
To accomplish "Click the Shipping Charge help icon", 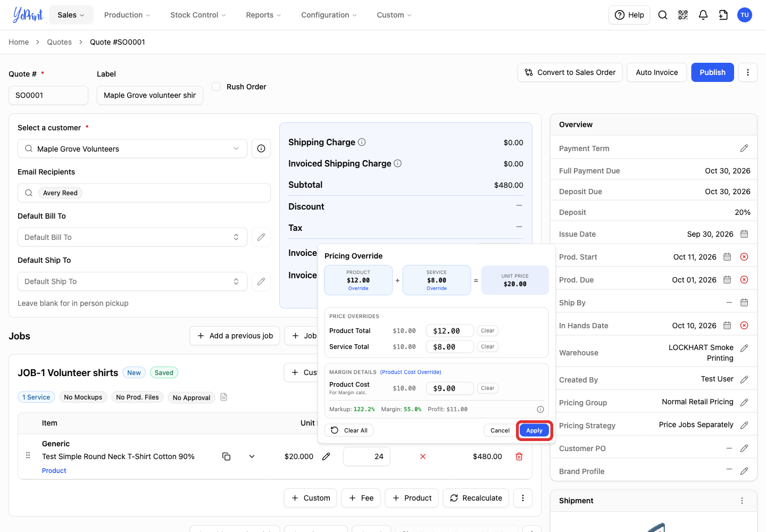I will [x=362, y=142].
